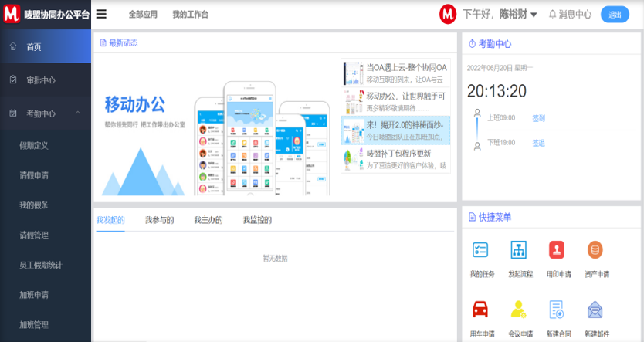Switch to the 我参与的 tab
The width and height of the screenshot is (644, 342).
point(159,220)
